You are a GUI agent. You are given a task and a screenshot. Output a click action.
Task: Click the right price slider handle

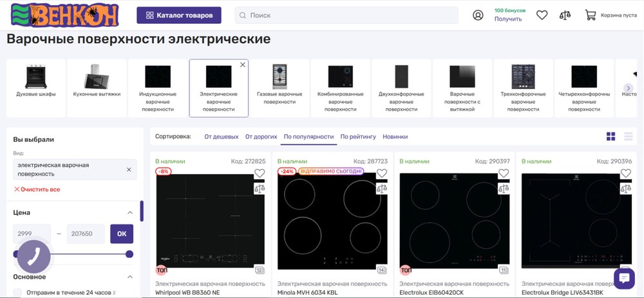coord(129,254)
